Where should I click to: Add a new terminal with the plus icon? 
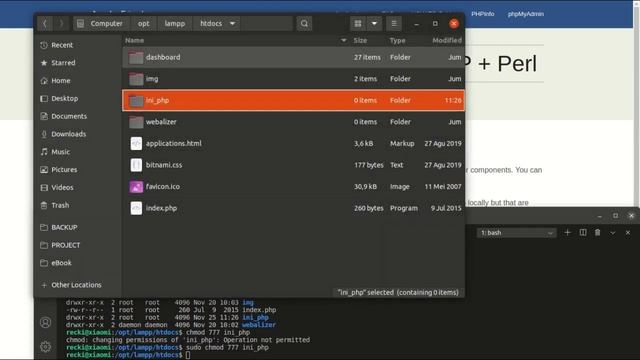point(567,232)
